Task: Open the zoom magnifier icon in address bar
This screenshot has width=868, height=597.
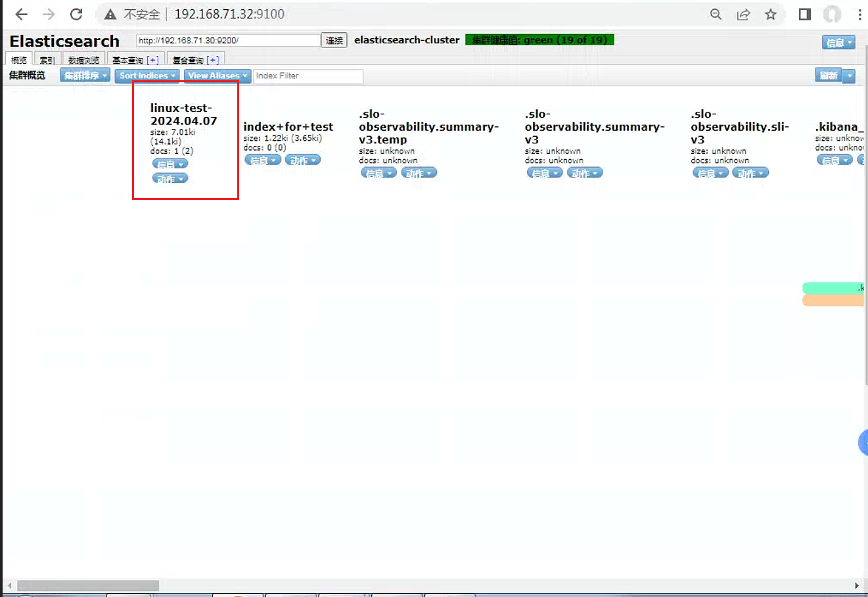Action: coord(716,14)
